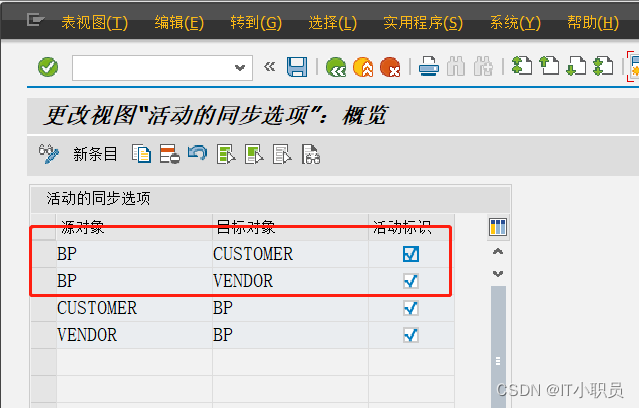Open the 转到(G) menu
This screenshot has width=639, height=408.
(x=256, y=22)
